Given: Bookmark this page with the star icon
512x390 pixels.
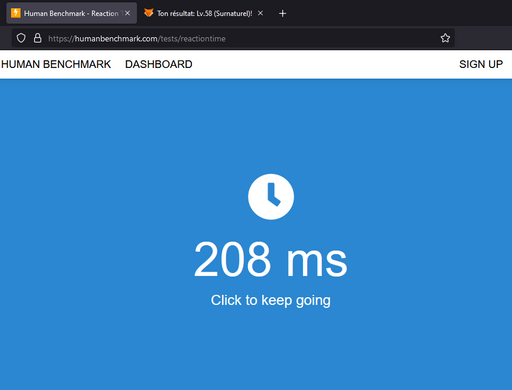Looking at the screenshot, I should [x=445, y=38].
